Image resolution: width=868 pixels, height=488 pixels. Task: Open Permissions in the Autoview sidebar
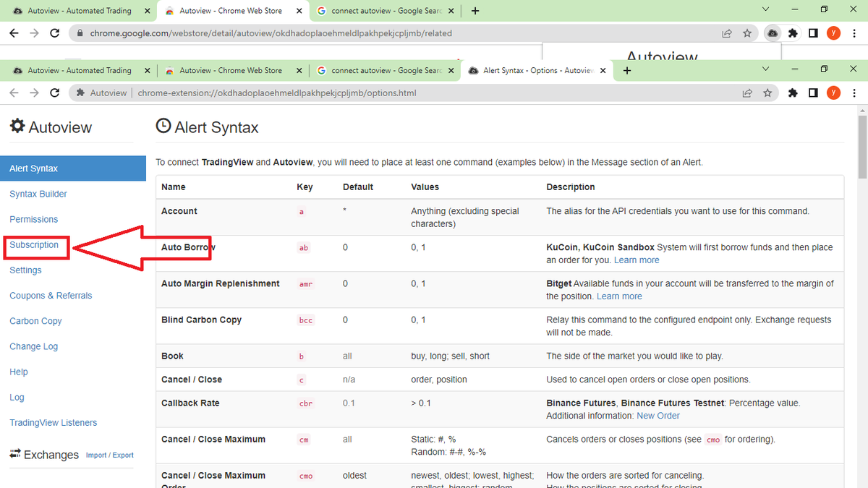pos(33,219)
